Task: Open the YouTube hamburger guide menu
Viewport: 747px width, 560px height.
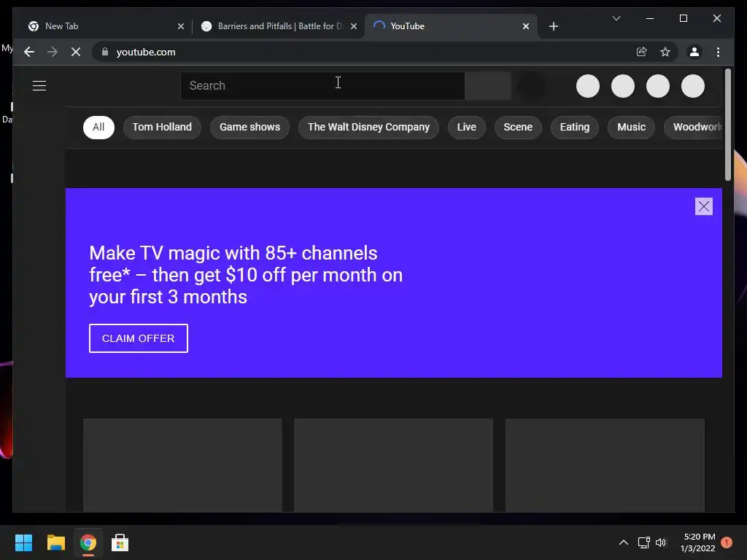Action: [39, 86]
